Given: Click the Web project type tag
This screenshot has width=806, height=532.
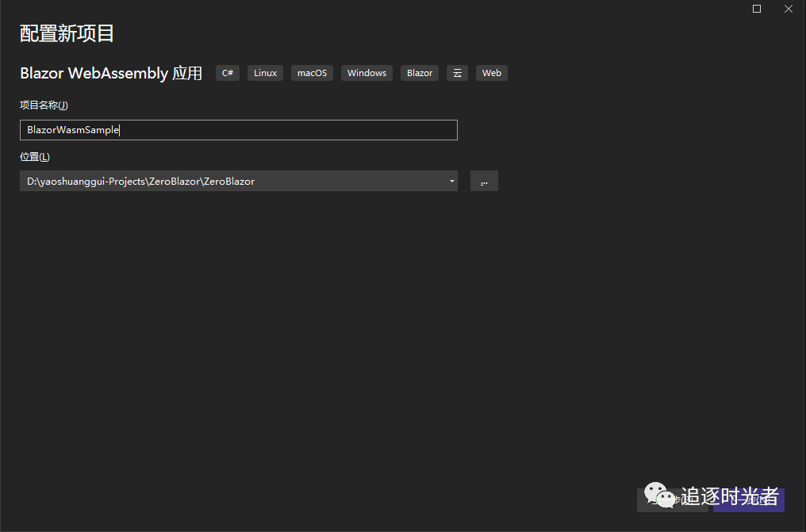Looking at the screenshot, I should tap(492, 73).
